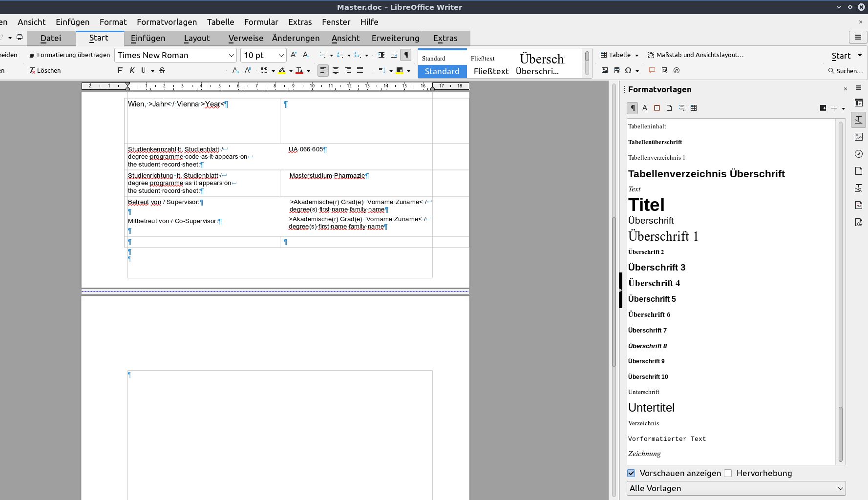Open the Hilfe menu

pyautogui.click(x=369, y=22)
